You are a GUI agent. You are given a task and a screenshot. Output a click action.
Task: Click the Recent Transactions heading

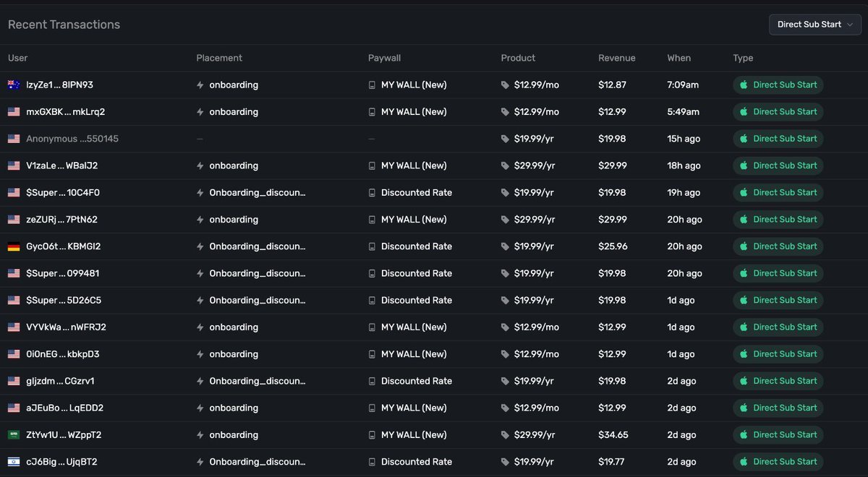[64, 25]
